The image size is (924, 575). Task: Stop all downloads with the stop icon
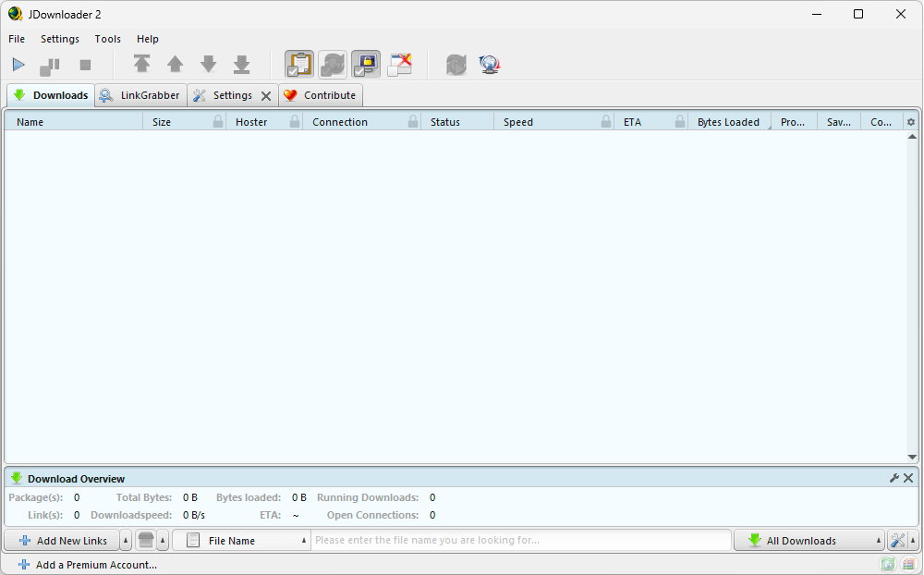85,65
